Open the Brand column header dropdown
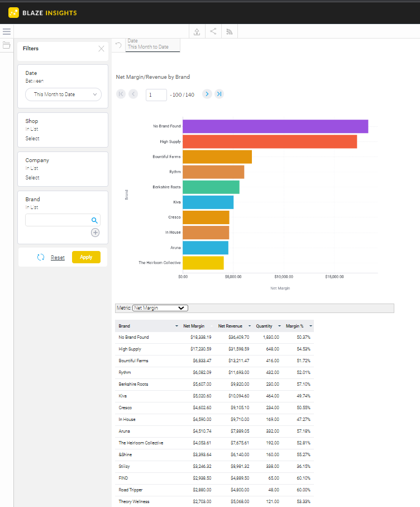The width and height of the screenshot is (420, 507). tap(176, 325)
